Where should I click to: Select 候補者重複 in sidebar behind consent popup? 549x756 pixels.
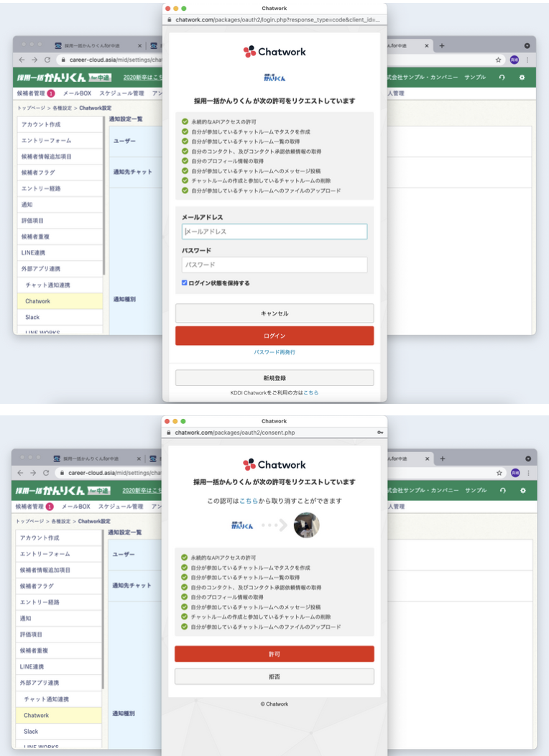(x=58, y=650)
